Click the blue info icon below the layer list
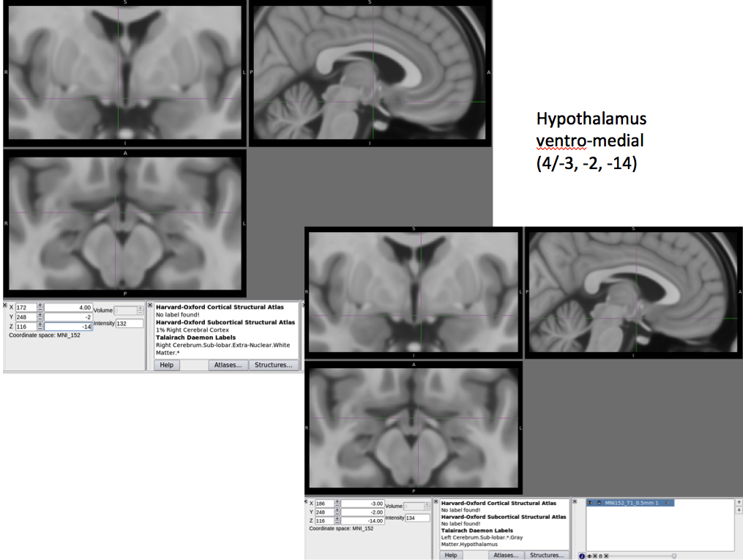 pyautogui.click(x=582, y=556)
